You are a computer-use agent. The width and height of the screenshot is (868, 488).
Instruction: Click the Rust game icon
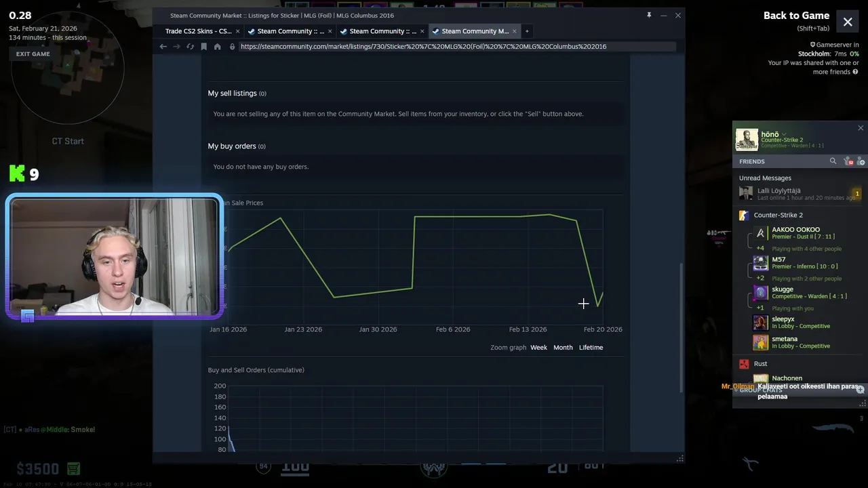744,364
